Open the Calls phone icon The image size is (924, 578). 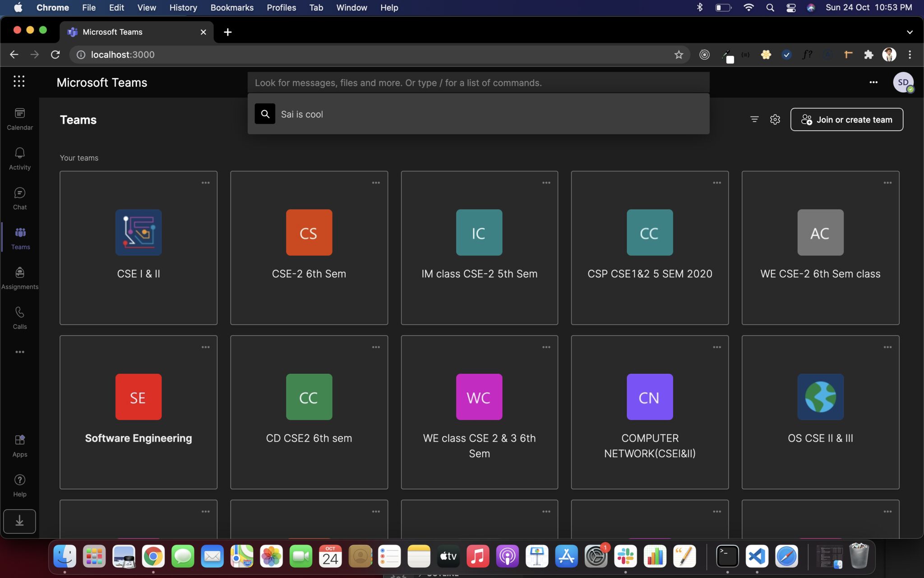19,317
